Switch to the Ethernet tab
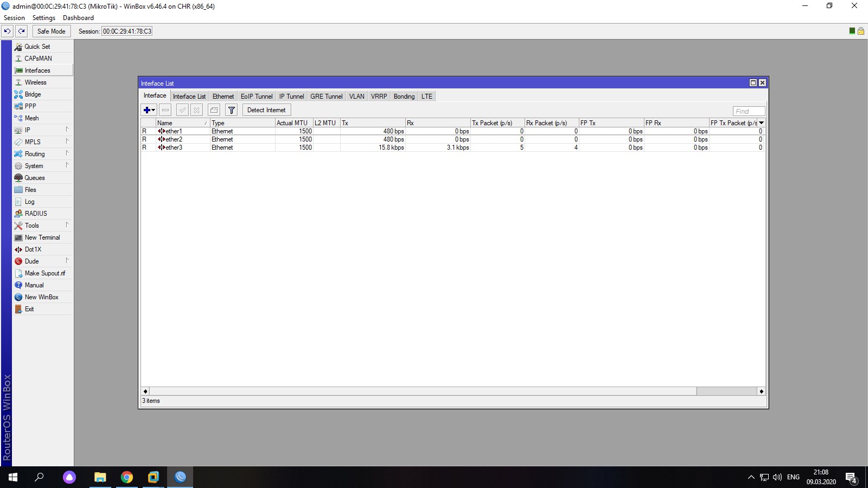868x488 pixels. tap(223, 97)
